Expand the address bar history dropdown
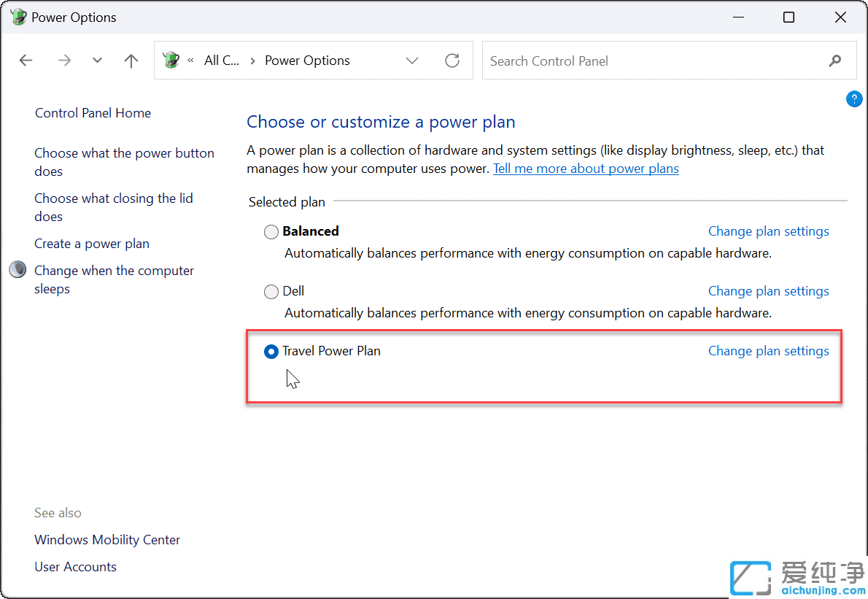This screenshot has height=599, width=868. click(x=412, y=61)
